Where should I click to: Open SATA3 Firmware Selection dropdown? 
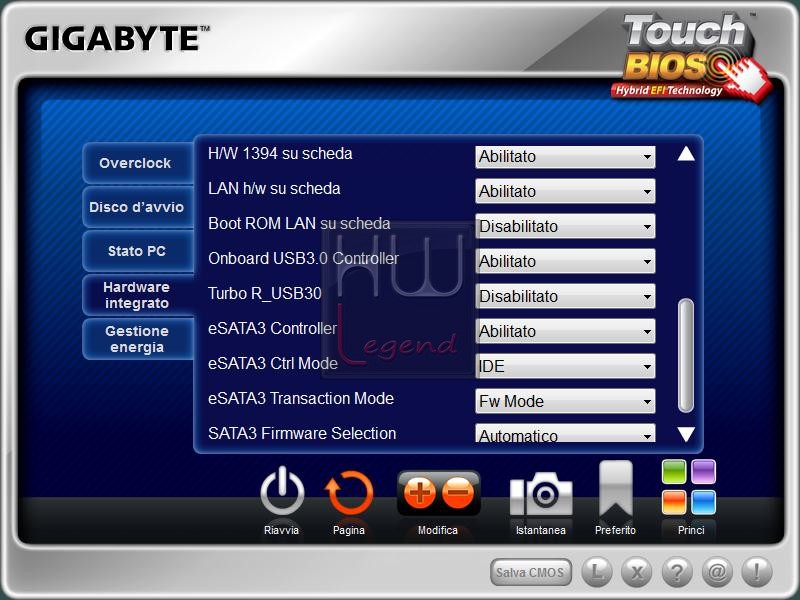coord(565,434)
